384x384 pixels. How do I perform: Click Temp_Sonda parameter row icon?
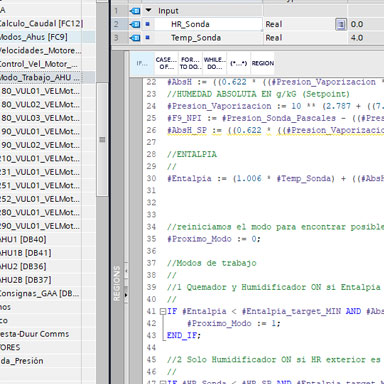pyautogui.click(x=135, y=38)
